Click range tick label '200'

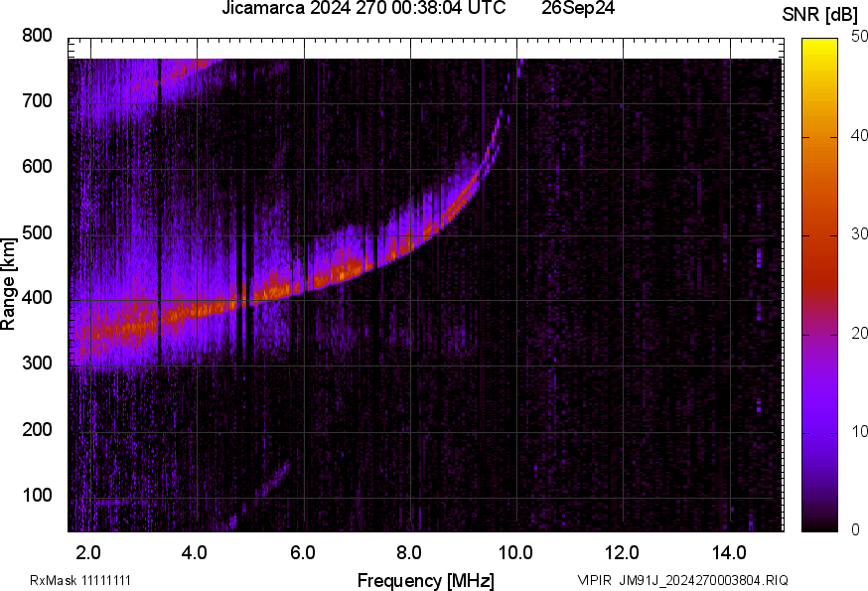pos(37,429)
